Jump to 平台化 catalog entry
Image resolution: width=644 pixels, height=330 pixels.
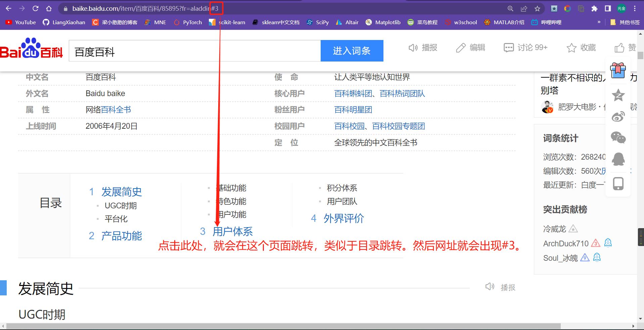pyautogui.click(x=116, y=219)
